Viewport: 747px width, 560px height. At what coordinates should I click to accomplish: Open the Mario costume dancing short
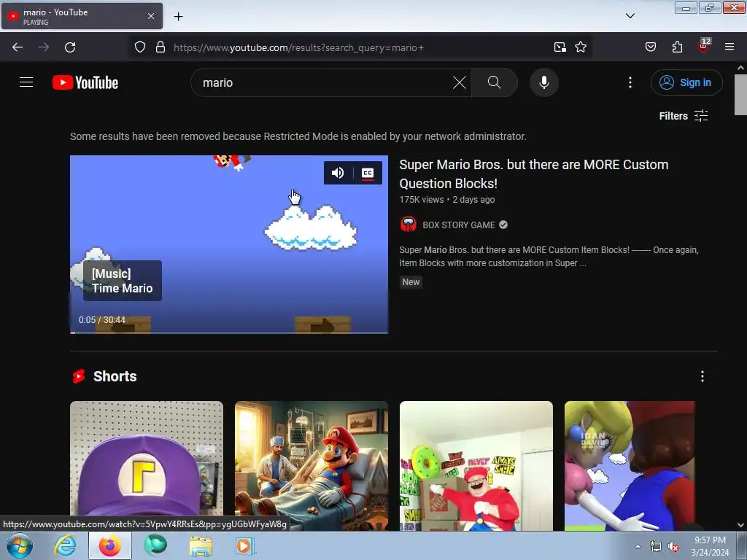[476, 466]
